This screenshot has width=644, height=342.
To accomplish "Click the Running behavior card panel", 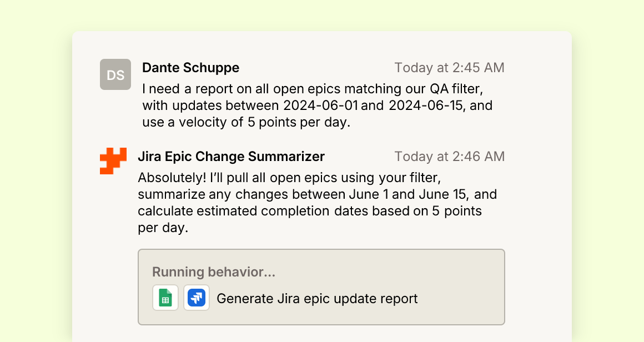I will tap(321, 287).
